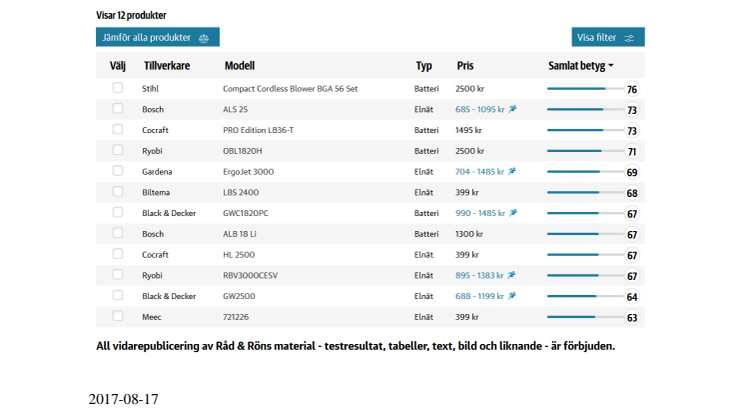Click price 1495 kr for Cocraft
This screenshot has width=746, height=419.
coord(469,130)
